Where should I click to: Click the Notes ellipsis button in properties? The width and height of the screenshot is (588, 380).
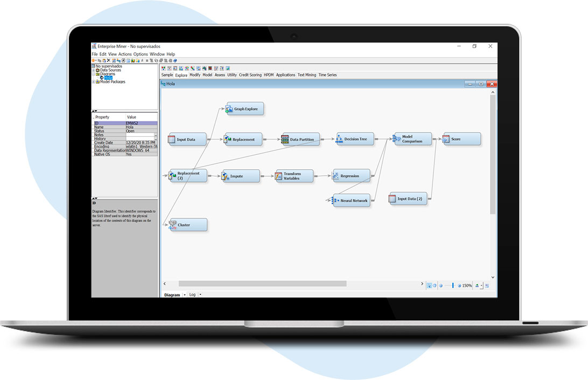[156, 135]
